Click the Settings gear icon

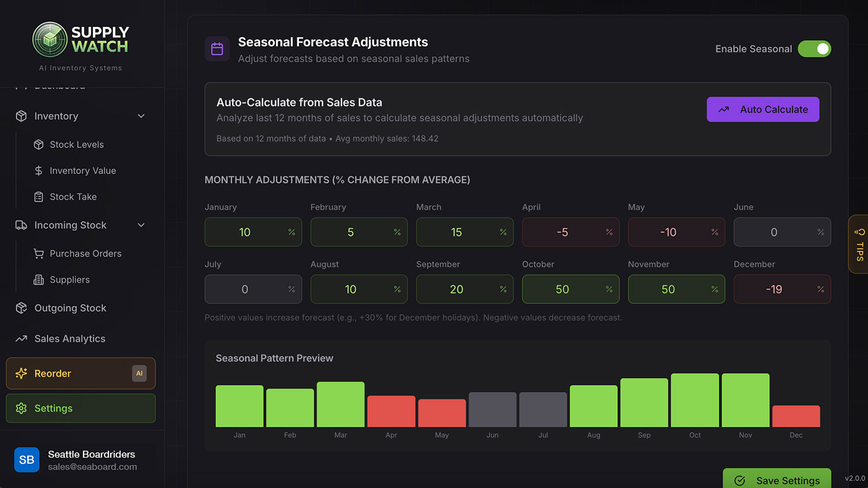click(21, 408)
